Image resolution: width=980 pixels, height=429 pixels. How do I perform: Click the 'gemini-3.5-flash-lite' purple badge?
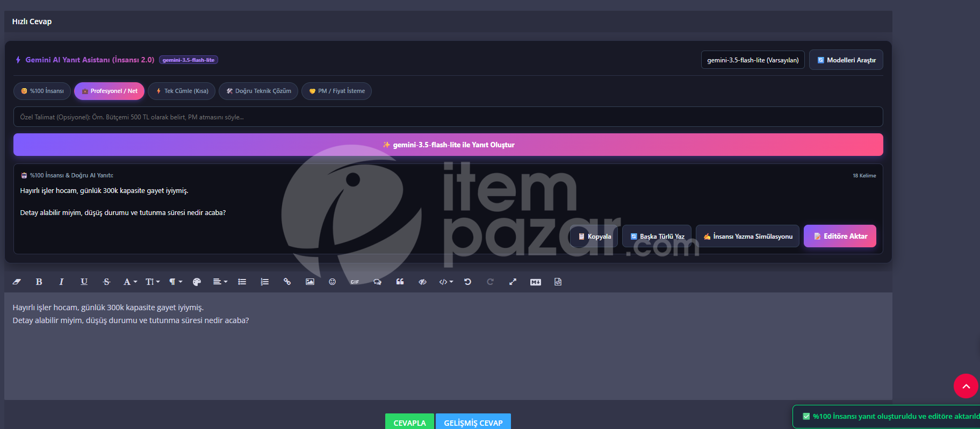point(189,60)
